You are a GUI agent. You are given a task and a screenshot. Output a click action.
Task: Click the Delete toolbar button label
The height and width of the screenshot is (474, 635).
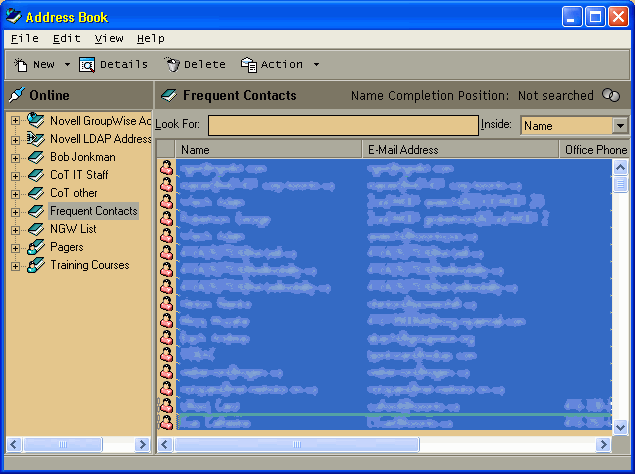coord(205,64)
